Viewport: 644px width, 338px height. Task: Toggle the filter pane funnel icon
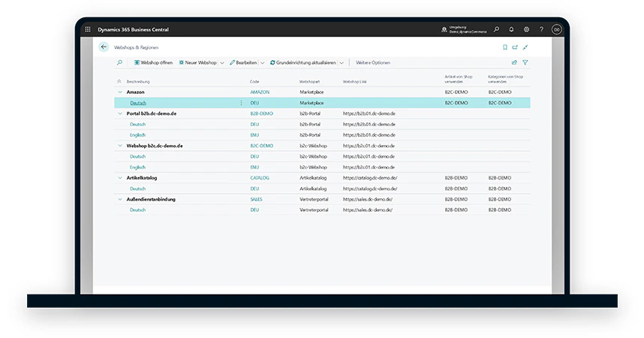pyautogui.click(x=525, y=62)
